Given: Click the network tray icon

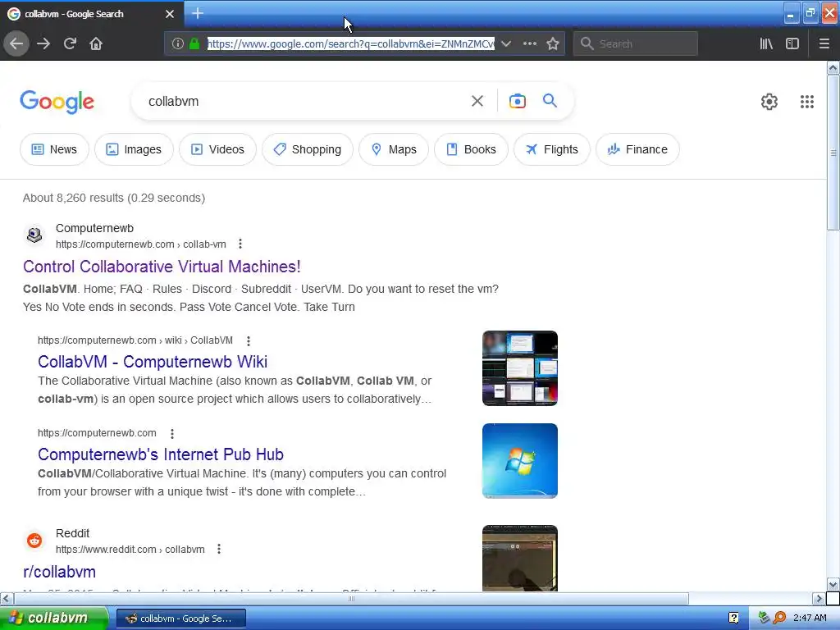Looking at the screenshot, I should pos(764,619).
